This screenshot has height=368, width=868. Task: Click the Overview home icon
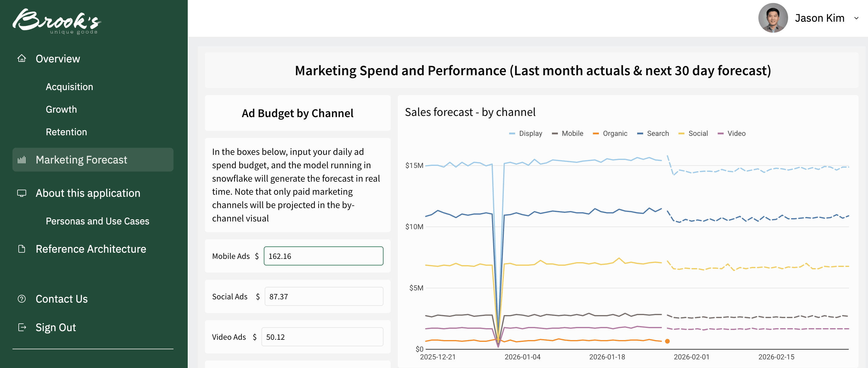pos(22,58)
